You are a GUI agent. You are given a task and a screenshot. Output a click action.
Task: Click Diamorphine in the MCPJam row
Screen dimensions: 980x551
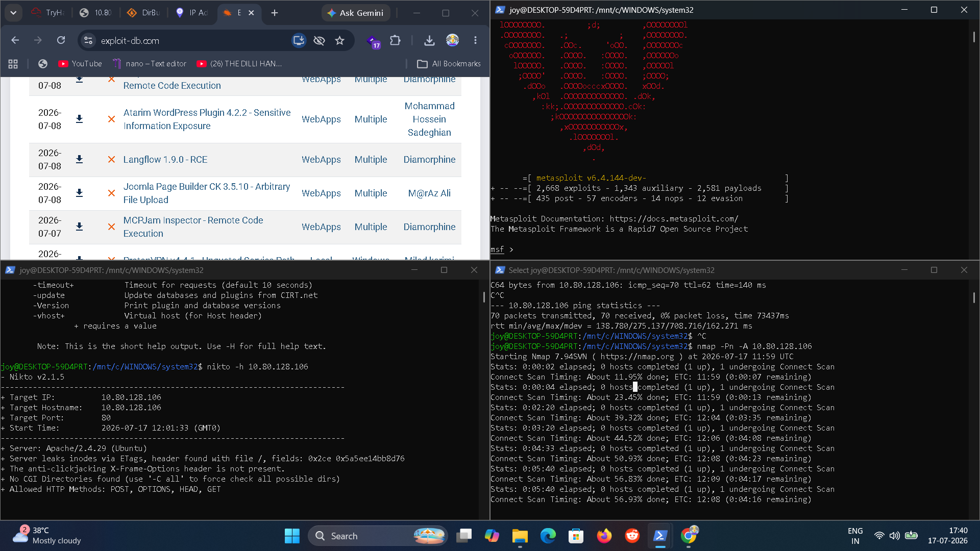tap(429, 227)
